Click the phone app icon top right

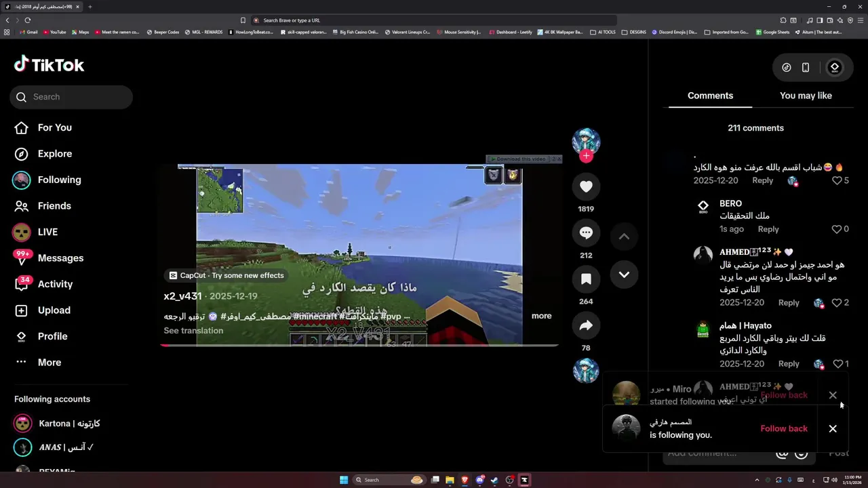806,67
